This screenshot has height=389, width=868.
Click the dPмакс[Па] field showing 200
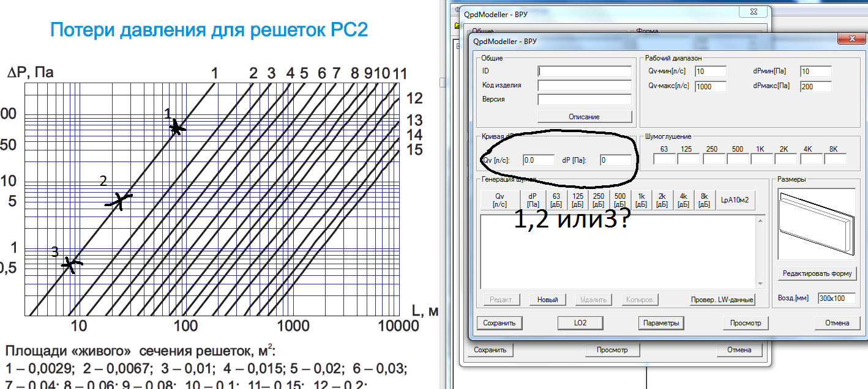pyautogui.click(x=816, y=86)
